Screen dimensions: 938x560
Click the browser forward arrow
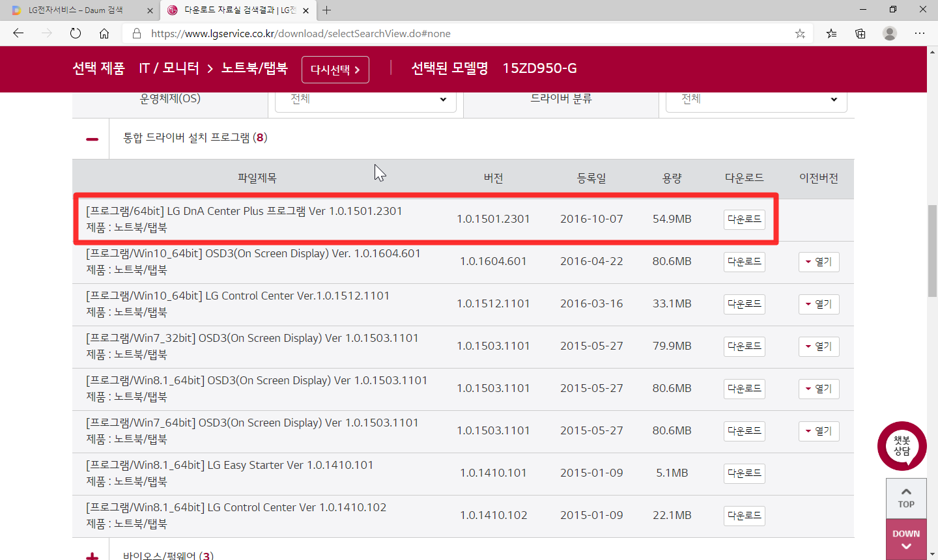(47, 33)
